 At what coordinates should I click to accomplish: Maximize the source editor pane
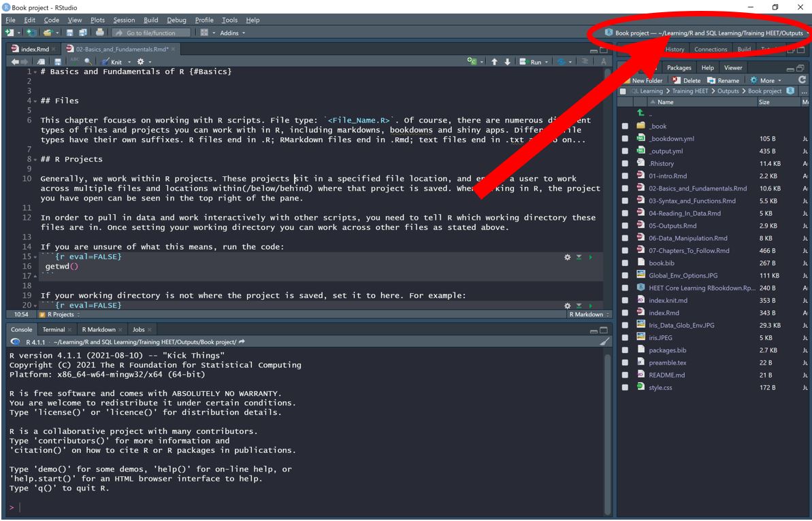[x=604, y=50]
